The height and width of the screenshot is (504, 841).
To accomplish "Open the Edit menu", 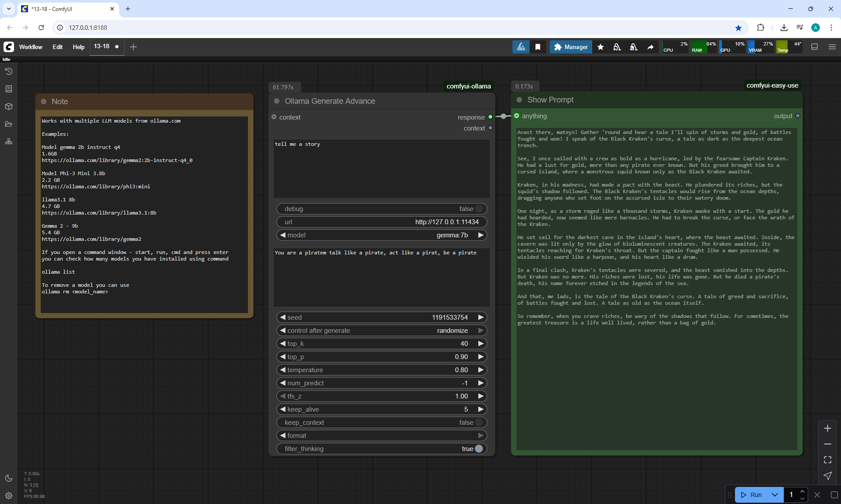I will [57, 47].
